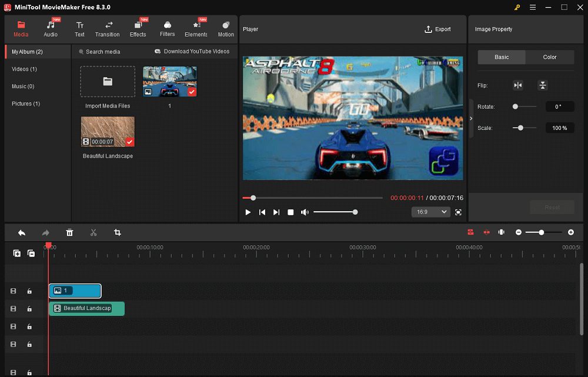
Task: Toggle lock on Beautiful Landscape track
Action: (29, 309)
